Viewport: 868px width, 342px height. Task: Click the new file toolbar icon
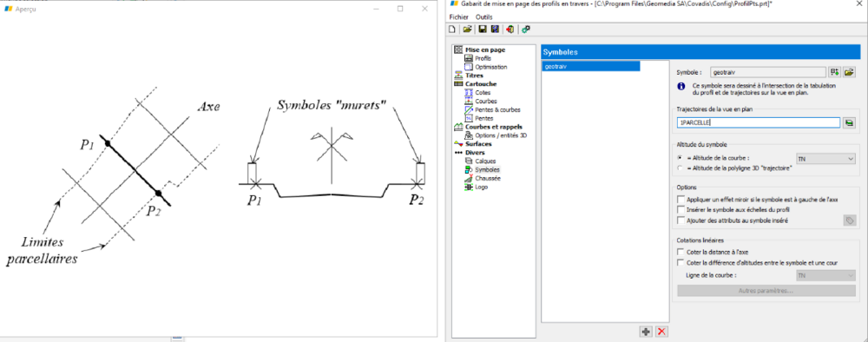[452, 29]
